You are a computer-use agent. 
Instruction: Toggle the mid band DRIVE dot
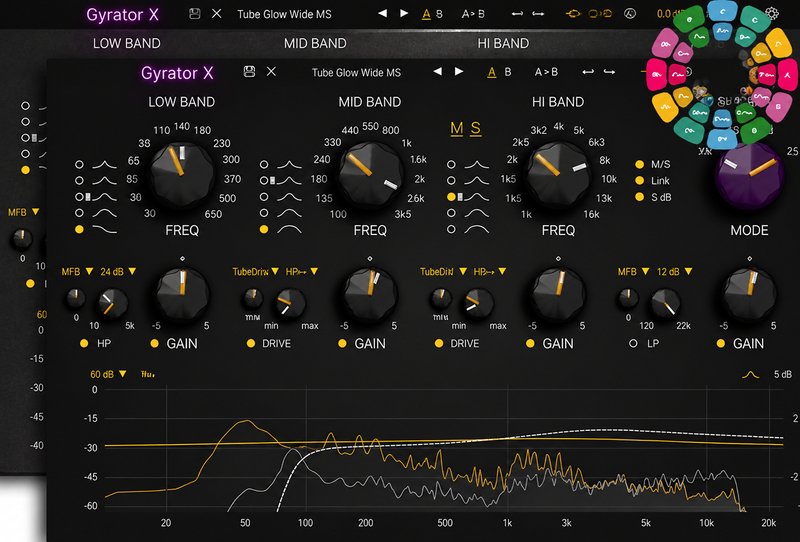251,343
